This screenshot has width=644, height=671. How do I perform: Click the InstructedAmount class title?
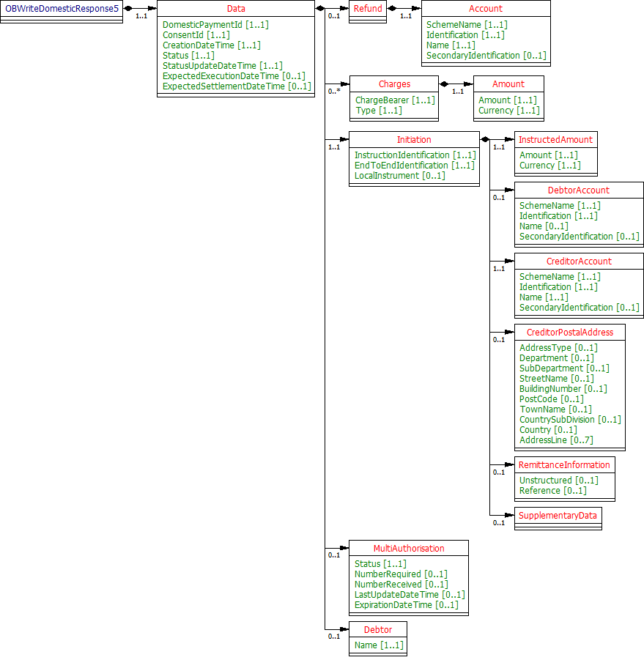tap(555, 139)
